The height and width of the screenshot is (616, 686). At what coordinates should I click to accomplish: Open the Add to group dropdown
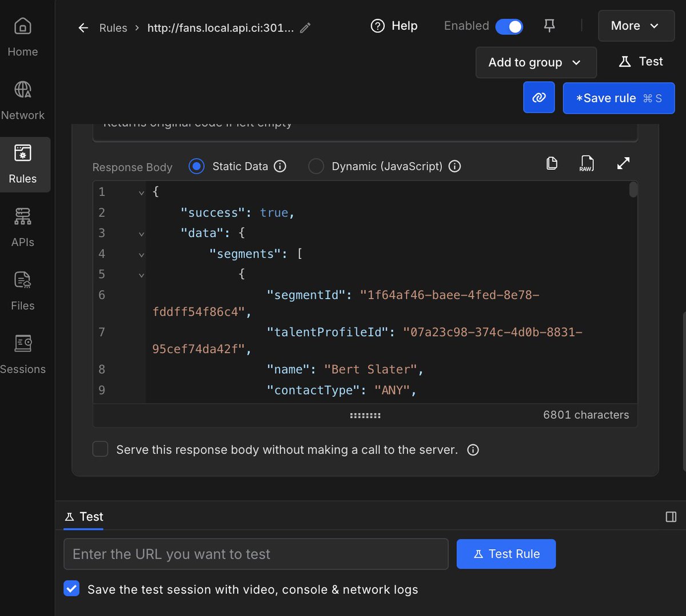[536, 62]
